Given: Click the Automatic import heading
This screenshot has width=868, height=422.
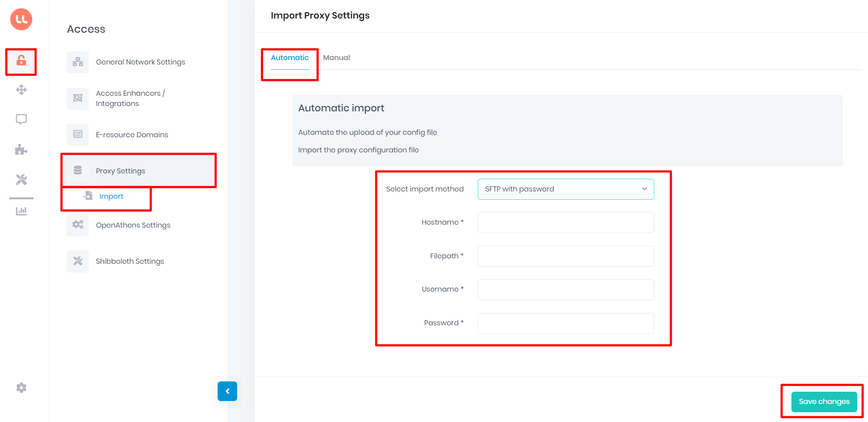Looking at the screenshot, I should (341, 108).
